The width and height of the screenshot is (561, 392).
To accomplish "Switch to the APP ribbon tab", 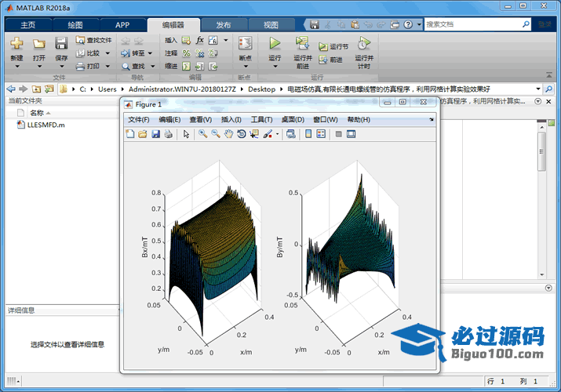I will [122, 24].
